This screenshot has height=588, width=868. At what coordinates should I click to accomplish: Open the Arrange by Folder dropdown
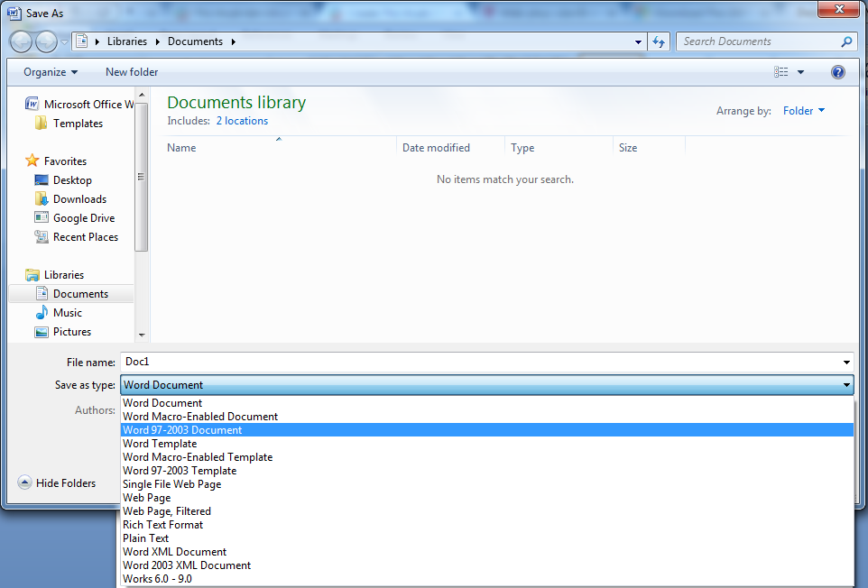tap(803, 111)
